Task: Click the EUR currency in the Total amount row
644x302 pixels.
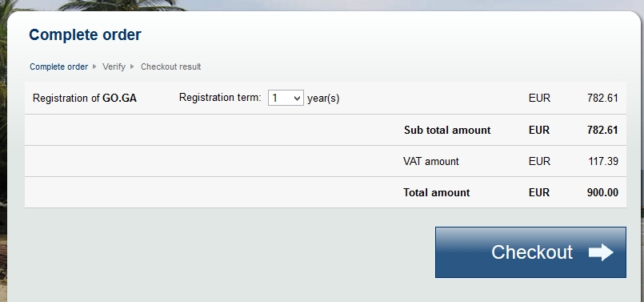Action: [x=539, y=192]
